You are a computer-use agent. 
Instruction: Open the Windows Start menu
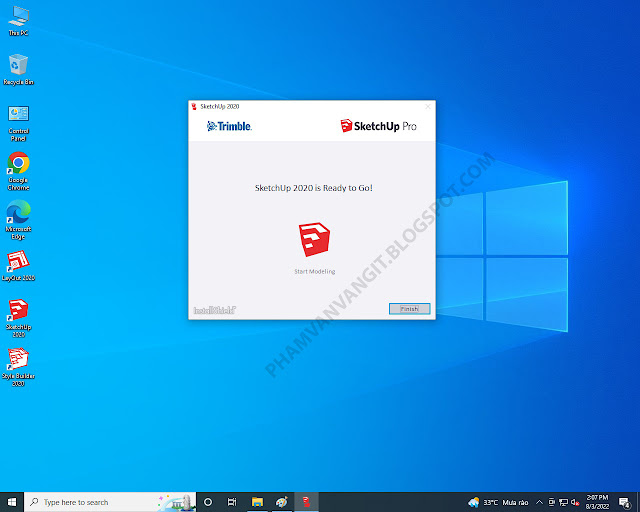[12, 502]
